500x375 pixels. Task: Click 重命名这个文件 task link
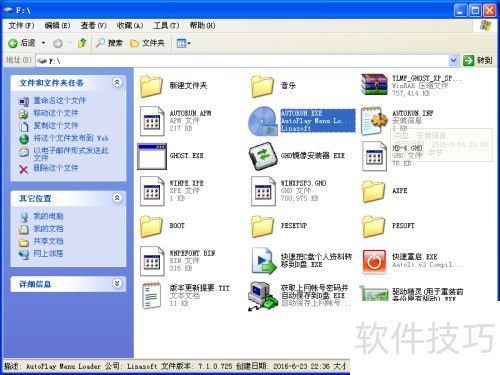coord(59,100)
